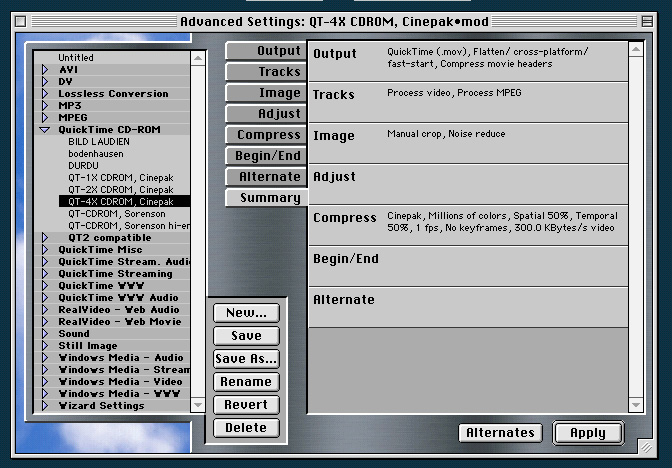Image resolution: width=672 pixels, height=468 pixels.
Task: Expand the MPEG settings group
Action: [x=45, y=118]
